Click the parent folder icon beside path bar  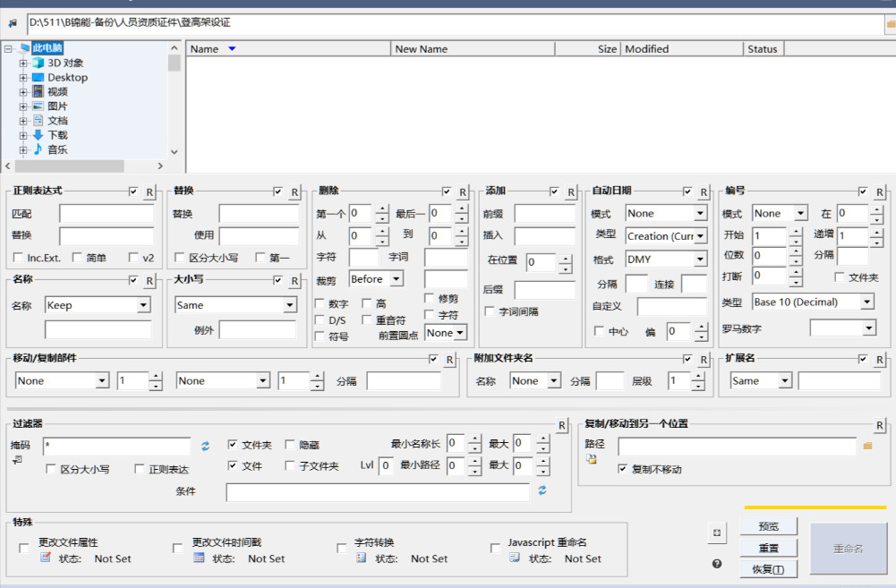pos(13,24)
